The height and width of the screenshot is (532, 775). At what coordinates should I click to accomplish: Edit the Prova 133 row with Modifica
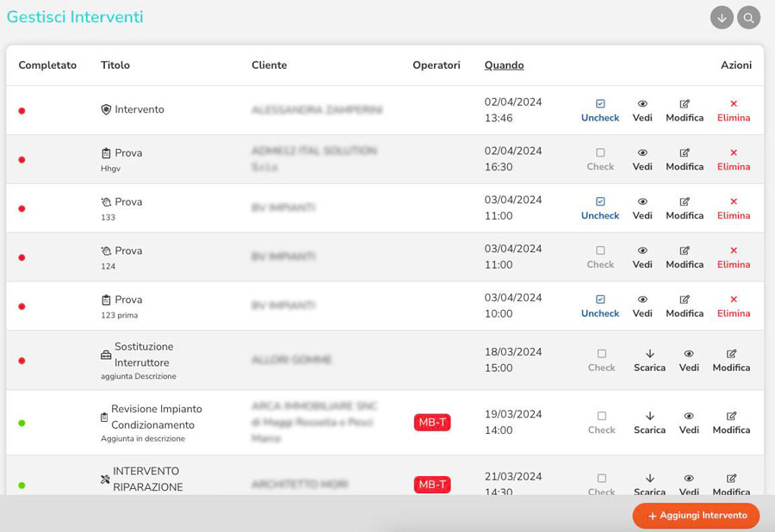685,208
